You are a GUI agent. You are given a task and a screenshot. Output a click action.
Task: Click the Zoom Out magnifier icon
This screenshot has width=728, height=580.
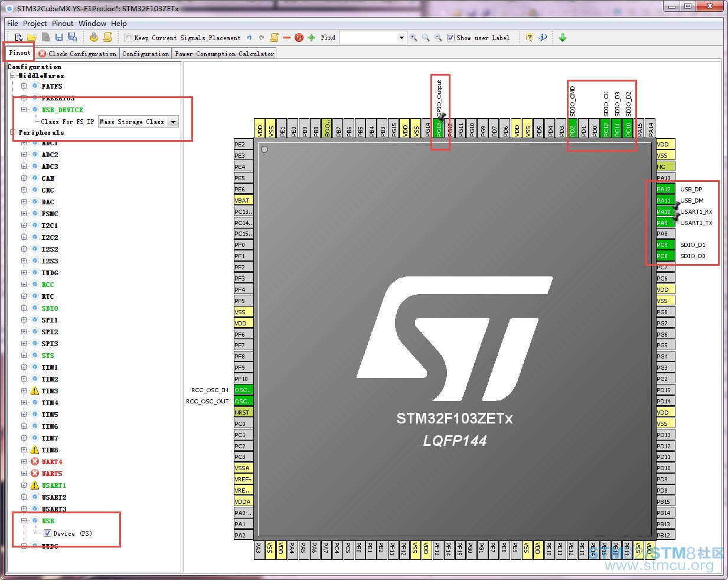(438, 37)
